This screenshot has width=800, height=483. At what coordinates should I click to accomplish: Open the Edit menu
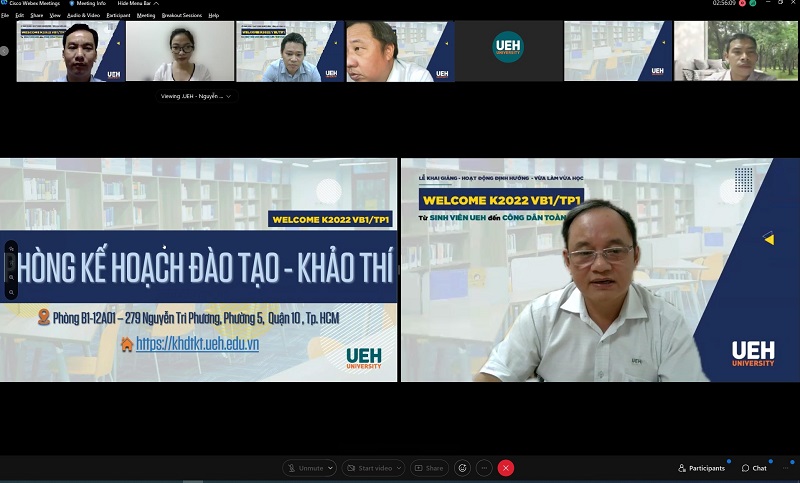coord(20,15)
